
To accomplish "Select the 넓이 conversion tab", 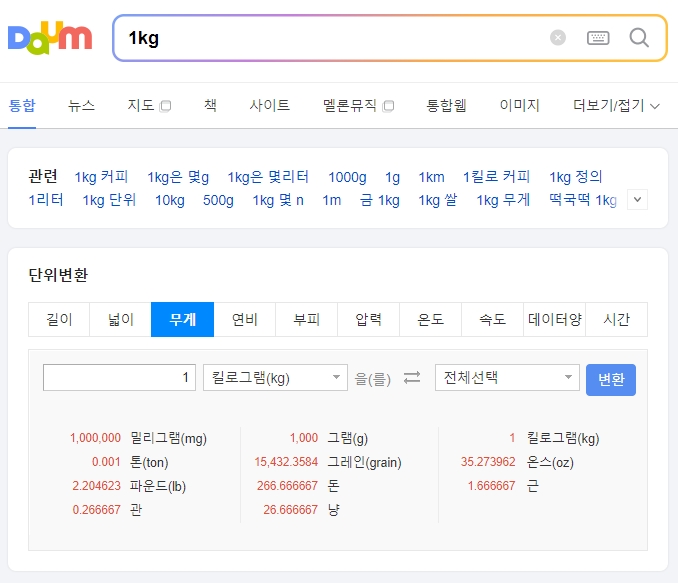I will point(121,319).
